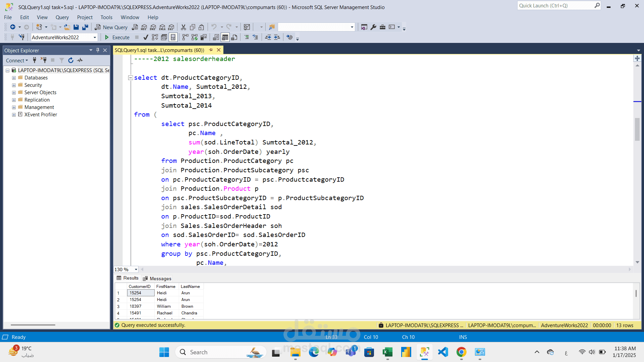Viewport: 644px width, 362px height.
Task: Click the Copy icon in toolbar
Action: [x=193, y=27]
